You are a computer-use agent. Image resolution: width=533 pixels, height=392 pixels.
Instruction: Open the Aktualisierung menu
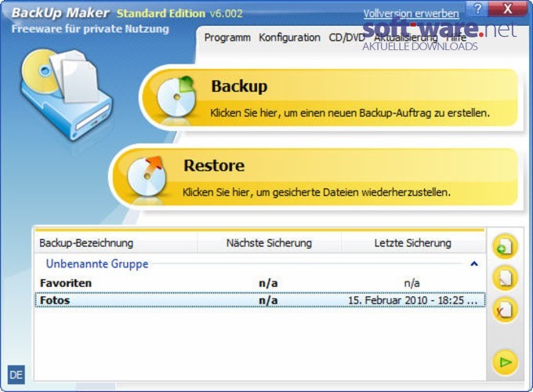(x=405, y=38)
